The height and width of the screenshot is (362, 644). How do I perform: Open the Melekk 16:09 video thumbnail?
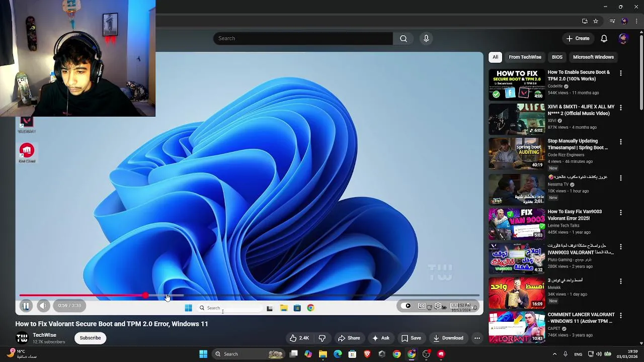(517, 293)
